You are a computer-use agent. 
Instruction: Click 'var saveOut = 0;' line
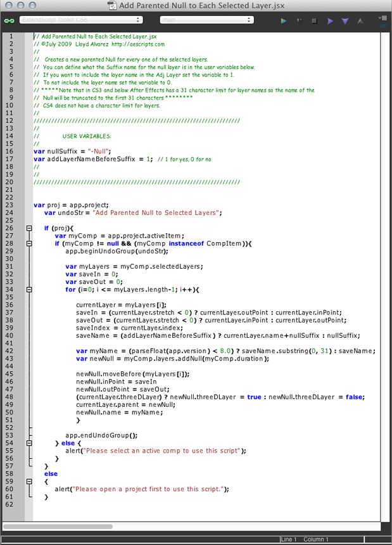94,282
